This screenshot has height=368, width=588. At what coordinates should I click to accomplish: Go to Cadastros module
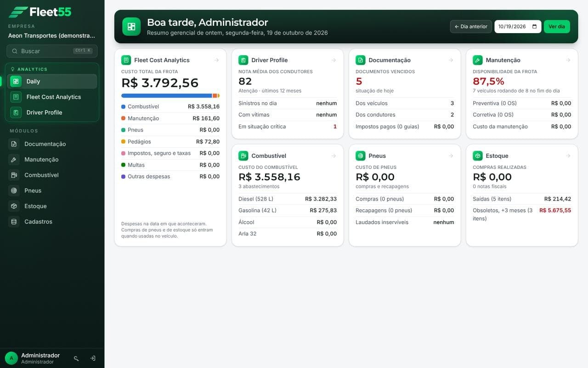coord(52,222)
